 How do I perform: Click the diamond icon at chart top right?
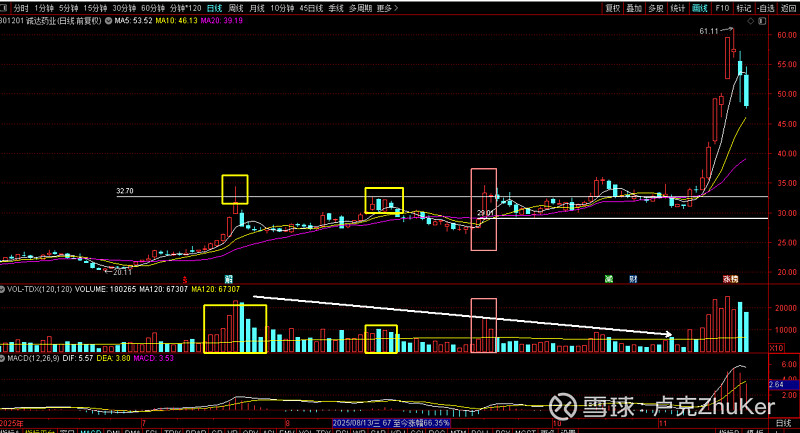(x=751, y=21)
